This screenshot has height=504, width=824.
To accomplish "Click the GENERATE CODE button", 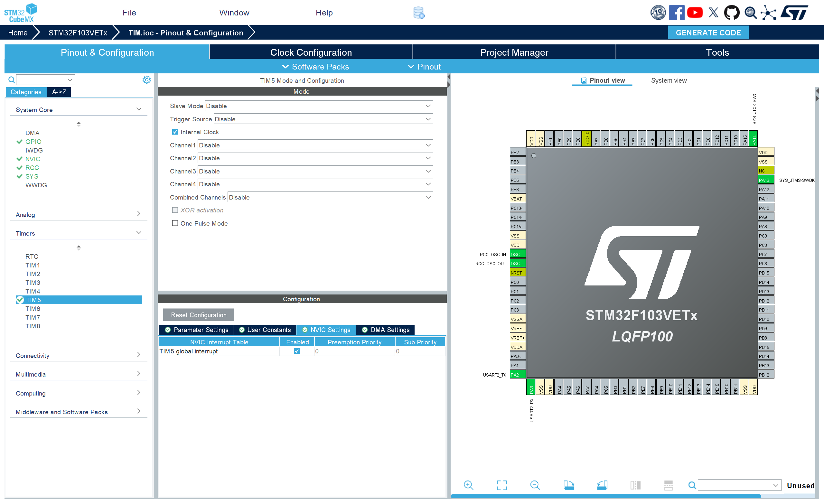I will (x=708, y=33).
